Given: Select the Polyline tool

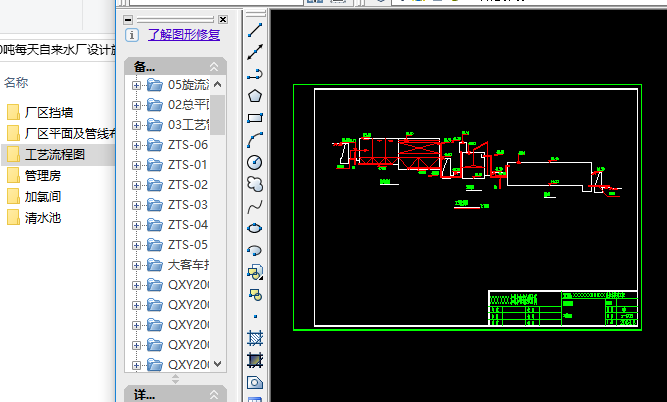Looking at the screenshot, I should [x=255, y=74].
